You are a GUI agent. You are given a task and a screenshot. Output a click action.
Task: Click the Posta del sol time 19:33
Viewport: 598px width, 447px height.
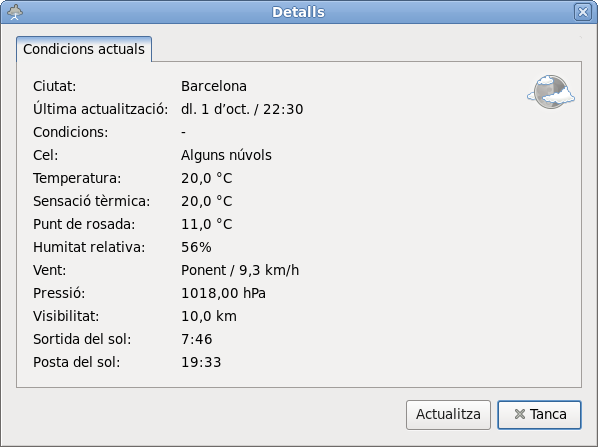tap(201, 362)
